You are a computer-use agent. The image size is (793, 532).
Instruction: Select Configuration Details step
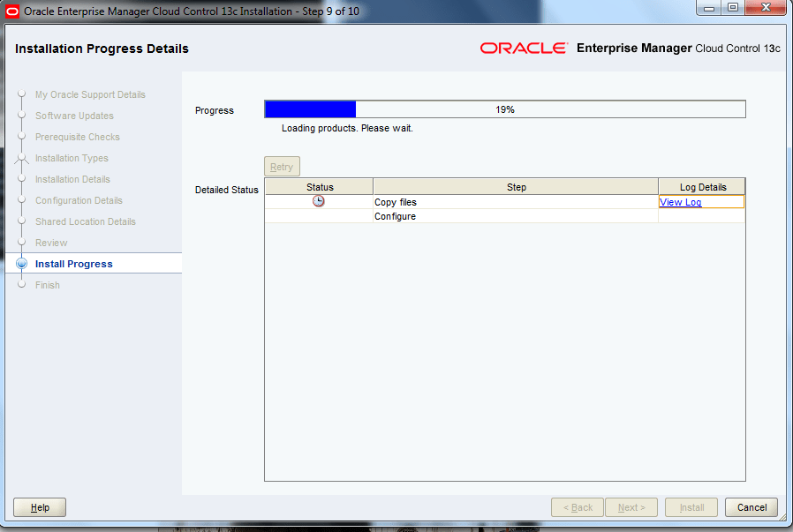(79, 200)
